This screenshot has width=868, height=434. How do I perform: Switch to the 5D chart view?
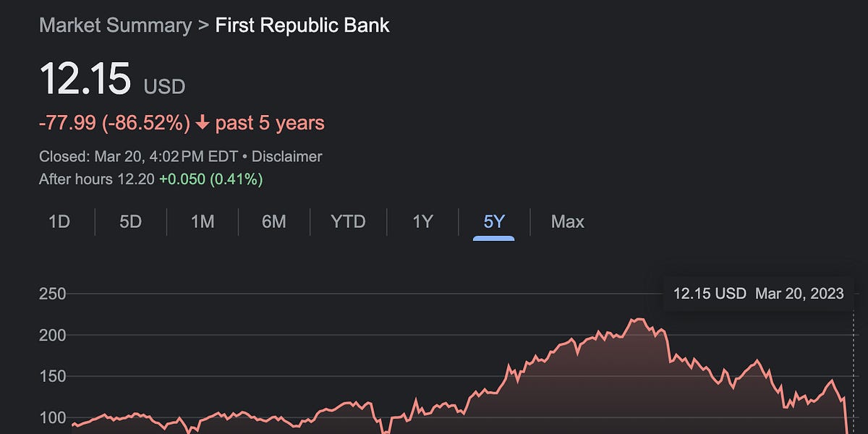[x=130, y=222]
